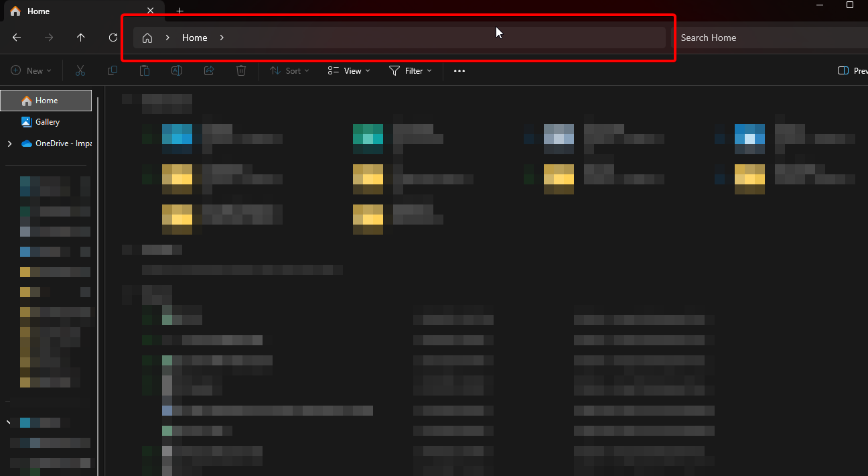Image resolution: width=868 pixels, height=476 pixels.
Task: Refresh the current folder view
Action: coord(113,38)
